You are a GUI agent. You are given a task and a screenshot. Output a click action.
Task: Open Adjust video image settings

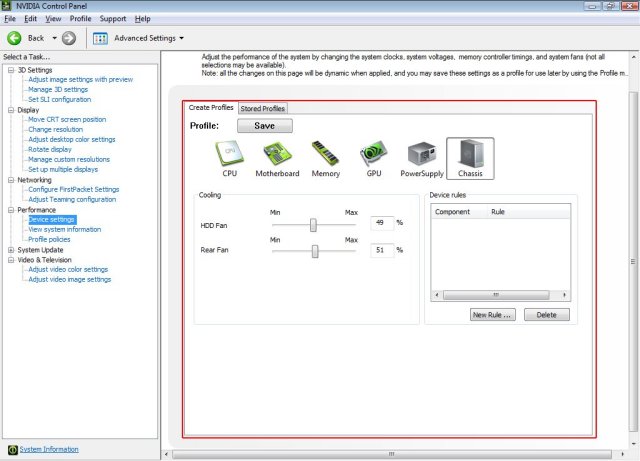pyautogui.click(x=70, y=279)
